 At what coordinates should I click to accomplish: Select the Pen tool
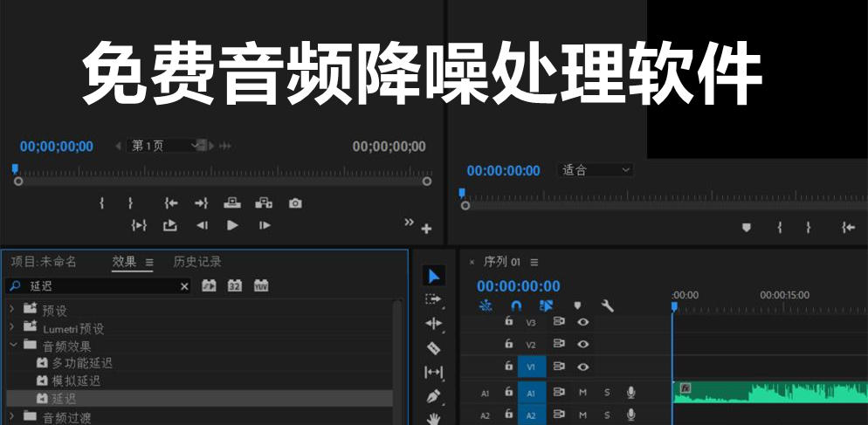pyautogui.click(x=434, y=395)
